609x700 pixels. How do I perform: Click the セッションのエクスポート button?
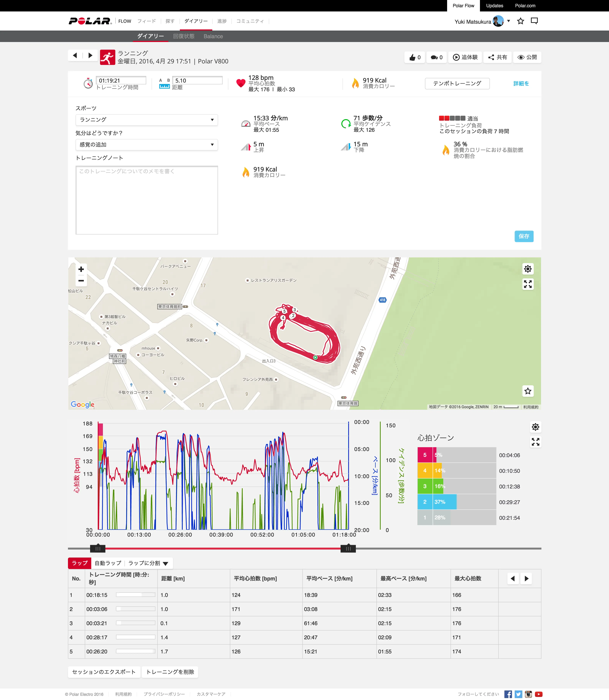click(104, 672)
